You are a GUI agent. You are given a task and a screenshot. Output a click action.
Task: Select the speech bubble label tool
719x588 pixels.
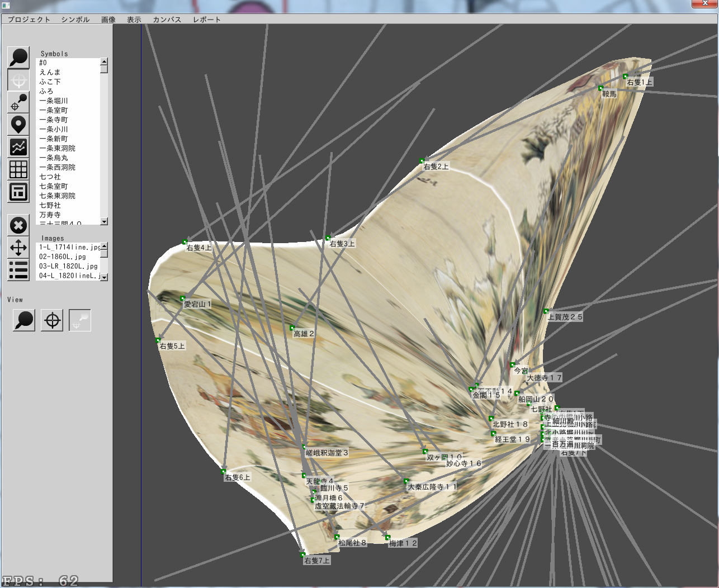(x=18, y=58)
